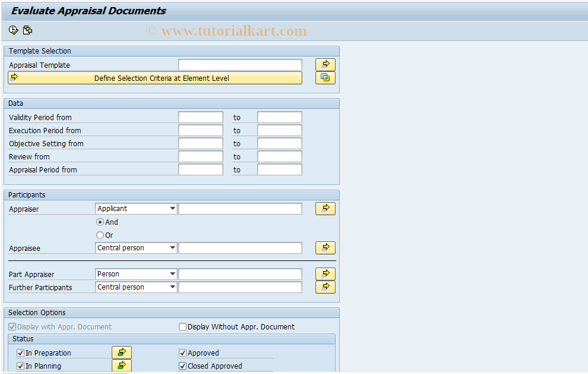Click the Template Selection group header
Viewport: 588px width, 374px height.
[172, 51]
